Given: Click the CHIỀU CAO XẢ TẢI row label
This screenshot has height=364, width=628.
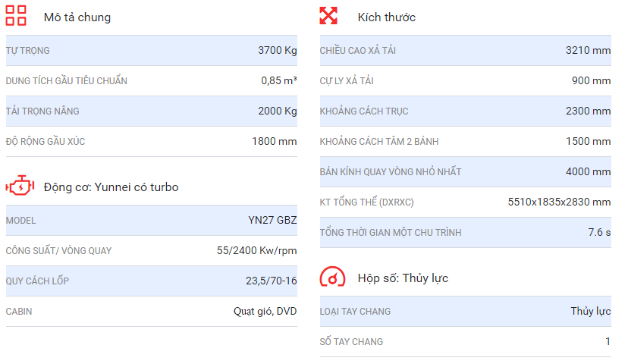Looking at the screenshot, I should click(358, 51).
